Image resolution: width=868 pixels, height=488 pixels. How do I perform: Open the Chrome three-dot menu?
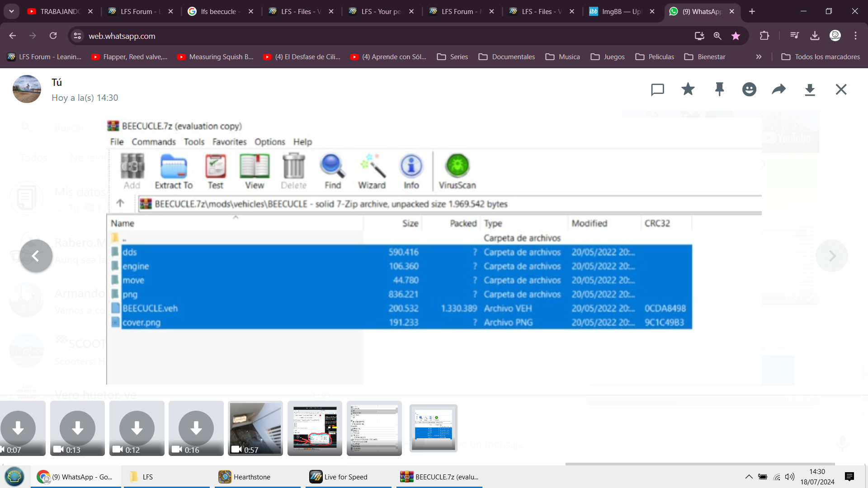(x=855, y=36)
